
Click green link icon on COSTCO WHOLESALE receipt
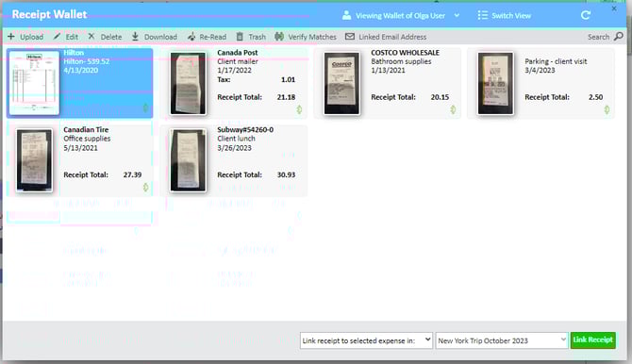(453, 109)
